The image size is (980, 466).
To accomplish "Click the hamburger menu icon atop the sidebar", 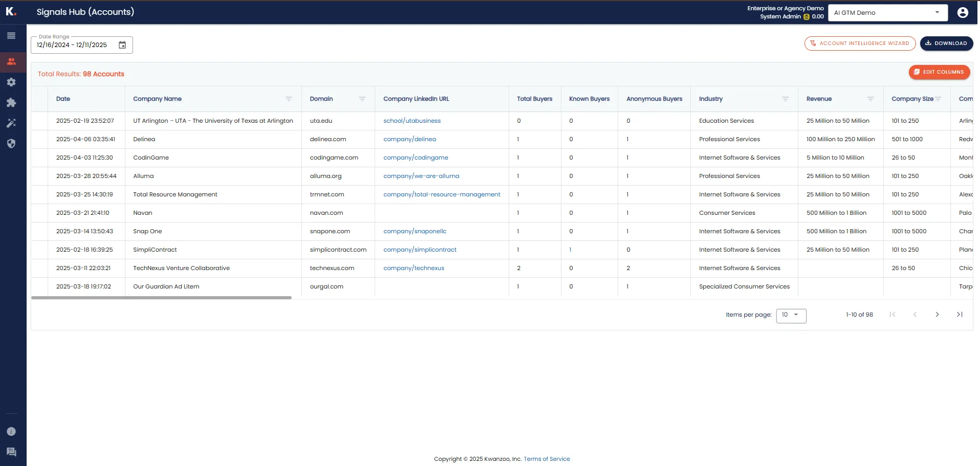I will [11, 36].
